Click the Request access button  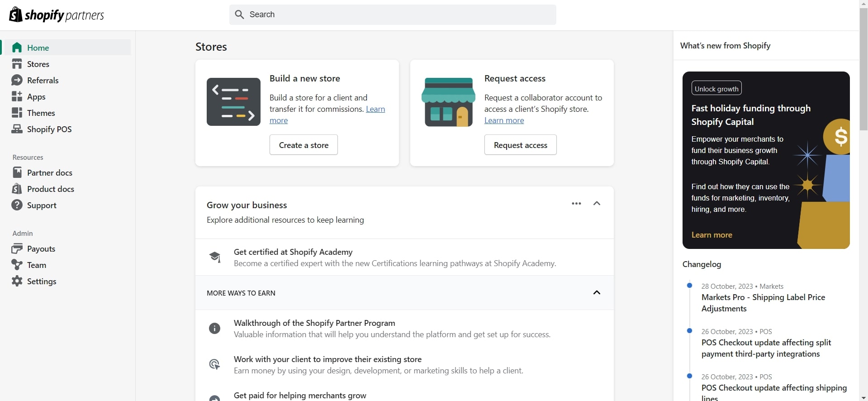(520, 145)
